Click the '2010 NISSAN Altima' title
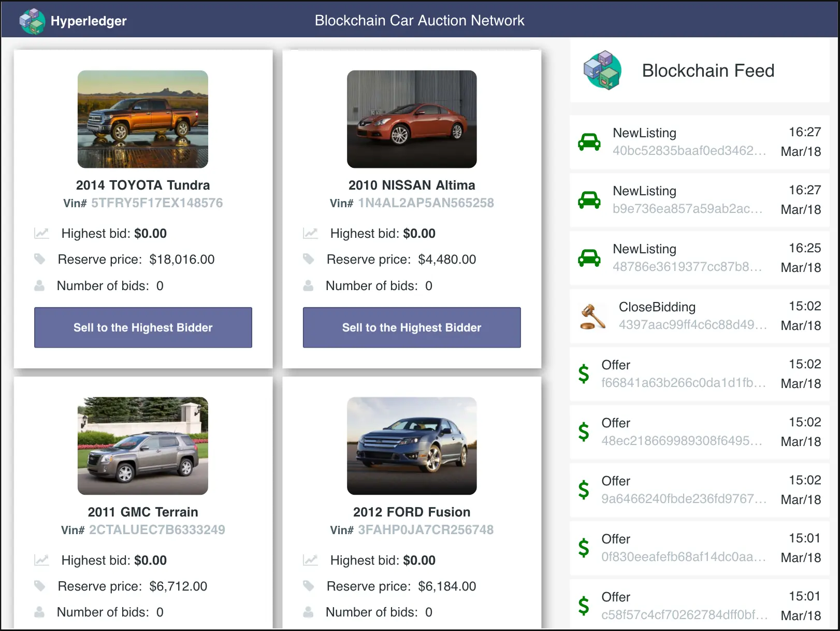The width and height of the screenshot is (840, 631). coord(412,185)
